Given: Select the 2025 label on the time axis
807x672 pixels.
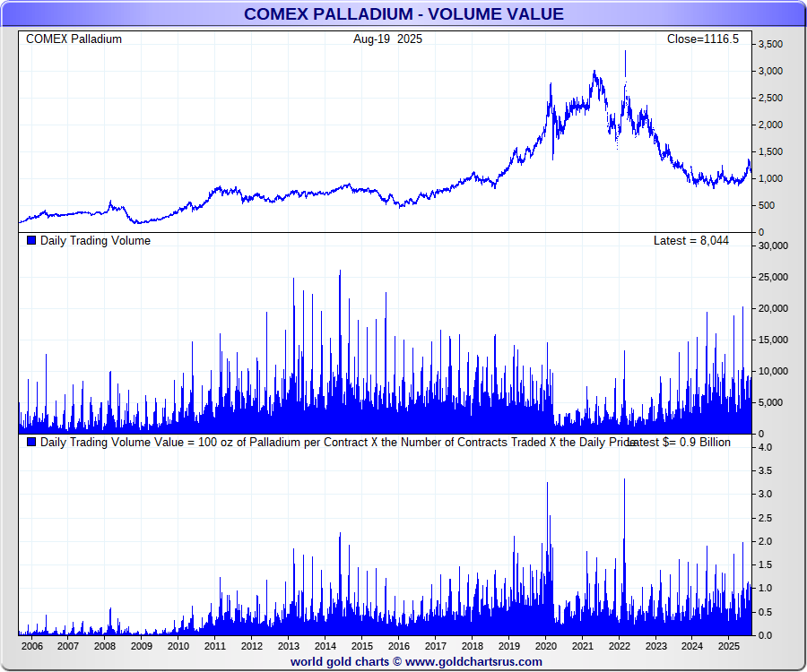Looking at the screenshot, I should (729, 645).
